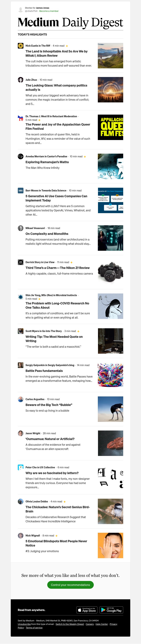The image size is (141, 644).
Task: Open Exploring Ramanujan's Maths article title
Action: (x=47, y=162)
